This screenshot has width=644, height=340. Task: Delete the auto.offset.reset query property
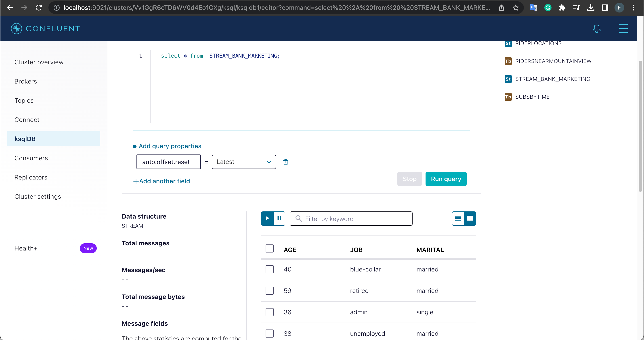pos(285,162)
